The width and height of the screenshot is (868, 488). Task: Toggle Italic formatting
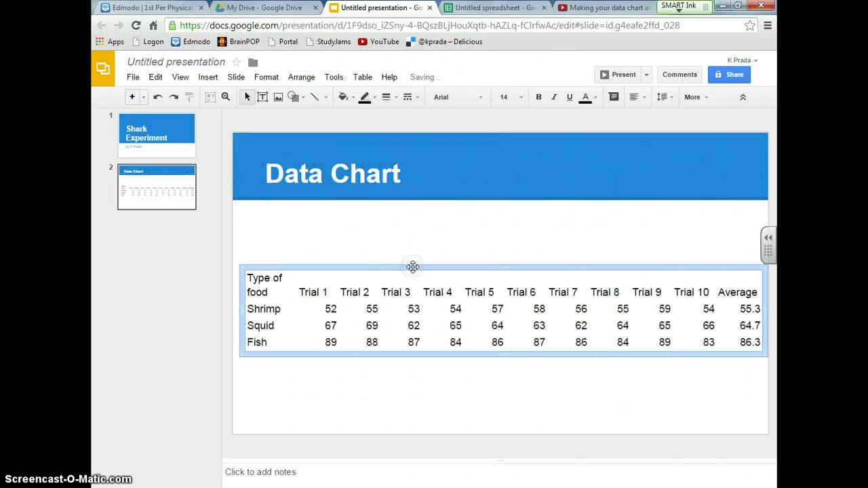pos(554,97)
